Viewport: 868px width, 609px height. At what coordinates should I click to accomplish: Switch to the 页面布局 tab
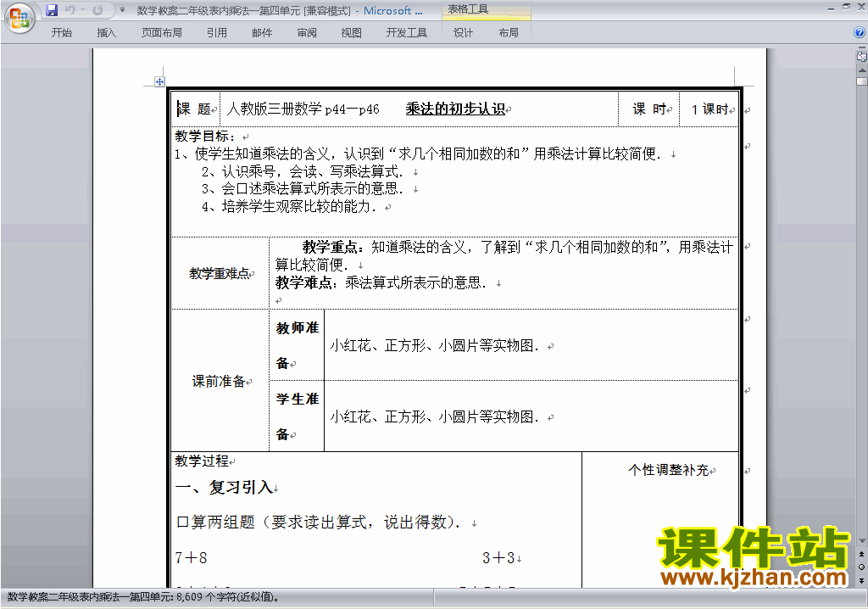pyautogui.click(x=161, y=33)
